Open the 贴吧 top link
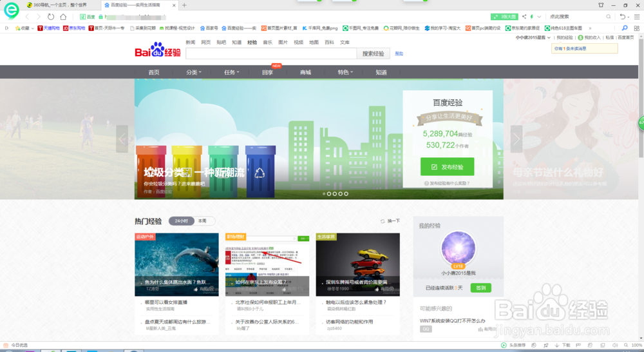 click(222, 43)
